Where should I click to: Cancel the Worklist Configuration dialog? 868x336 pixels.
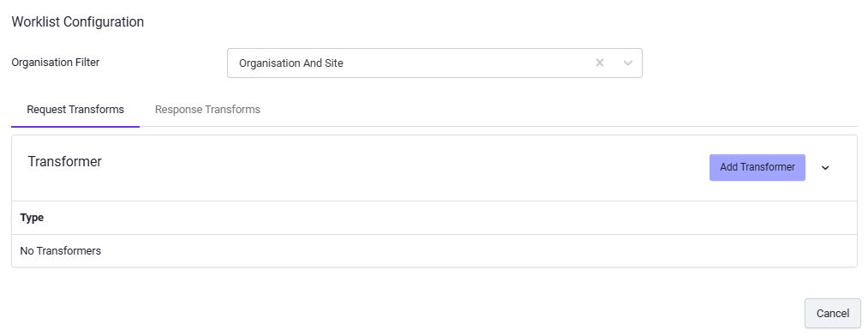[x=833, y=314]
